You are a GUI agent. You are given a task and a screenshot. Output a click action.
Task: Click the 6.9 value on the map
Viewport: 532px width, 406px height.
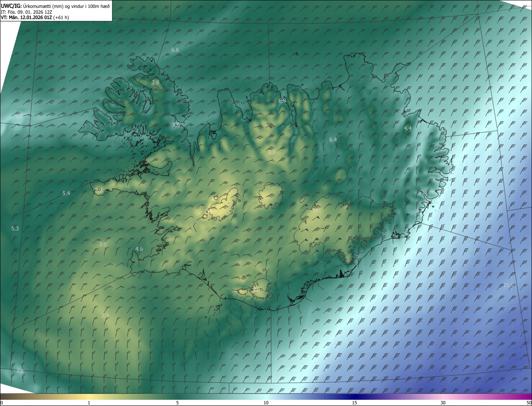(282, 100)
